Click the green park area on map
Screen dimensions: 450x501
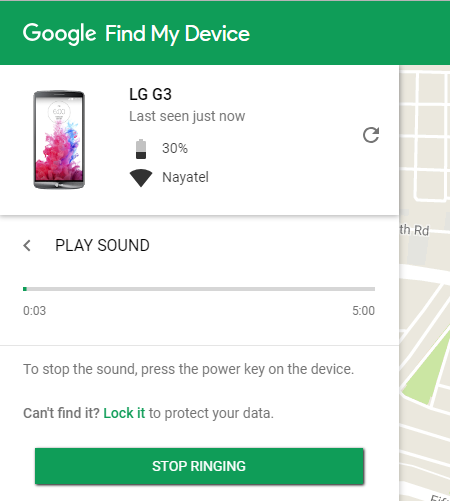pyautogui.click(x=428, y=369)
